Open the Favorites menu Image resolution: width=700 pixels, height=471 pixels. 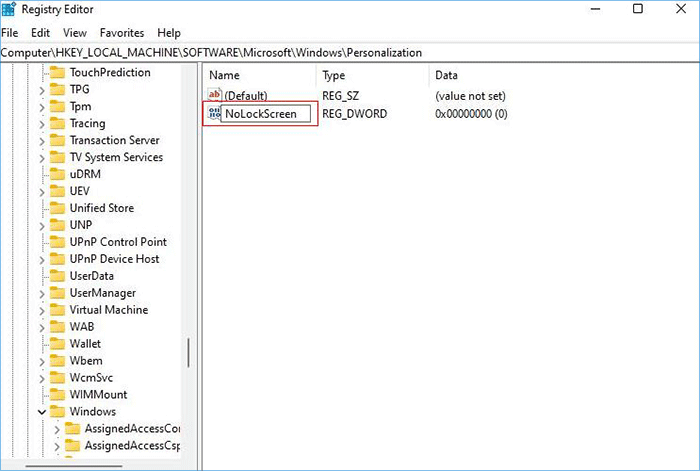[x=121, y=33]
